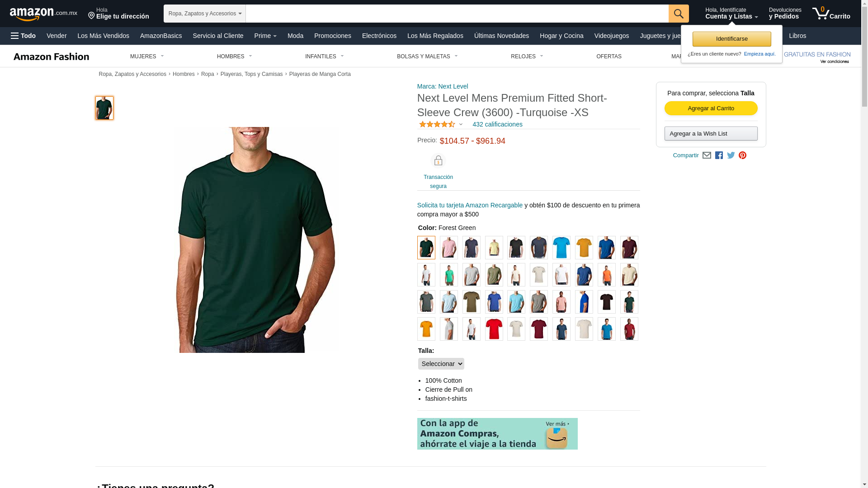Click the search magnifier button
Image resolution: width=868 pixels, height=488 pixels.
click(x=679, y=14)
